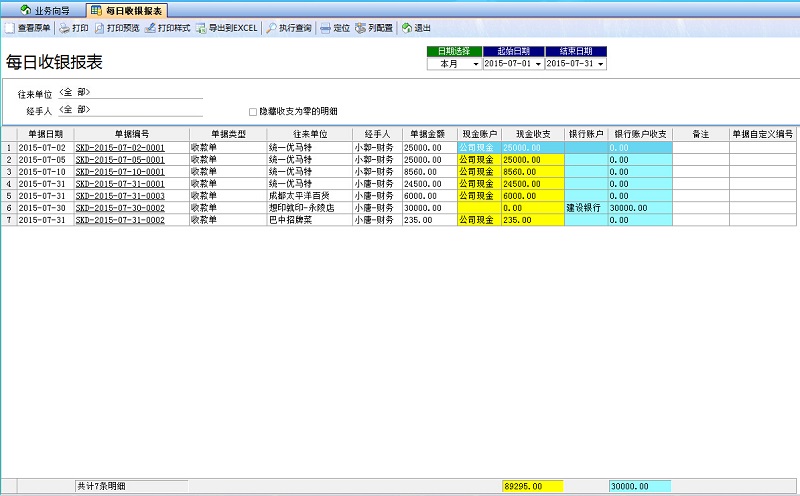The width and height of the screenshot is (800, 496).
Task: Open the end date 2015-07-31 dropdown
Action: click(600, 63)
